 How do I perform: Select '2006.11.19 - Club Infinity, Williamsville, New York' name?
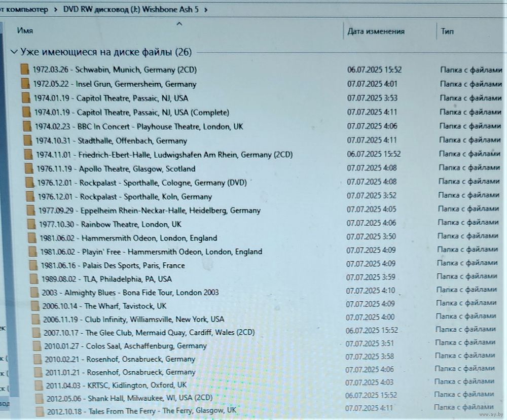(x=134, y=320)
